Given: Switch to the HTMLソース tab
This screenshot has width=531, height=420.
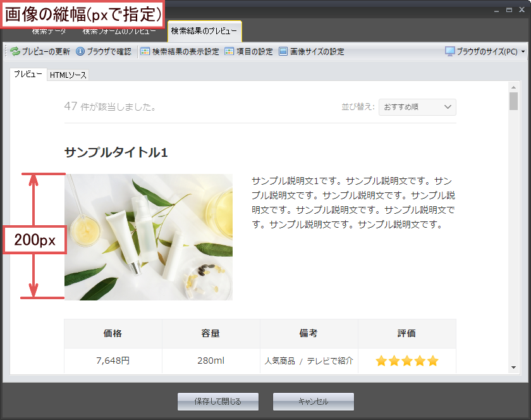Looking at the screenshot, I should (68, 75).
